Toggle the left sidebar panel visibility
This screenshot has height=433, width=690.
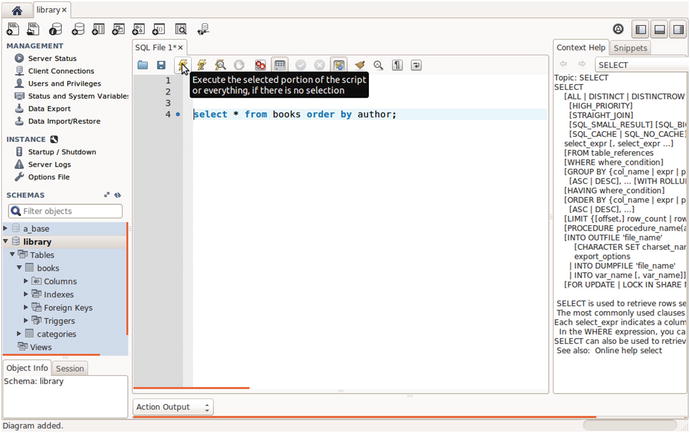(641, 29)
